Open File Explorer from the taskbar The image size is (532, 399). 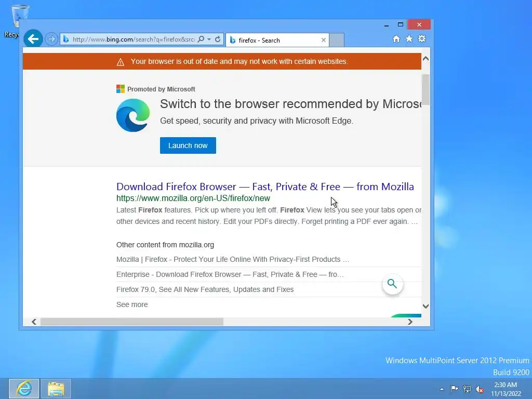coord(56,389)
